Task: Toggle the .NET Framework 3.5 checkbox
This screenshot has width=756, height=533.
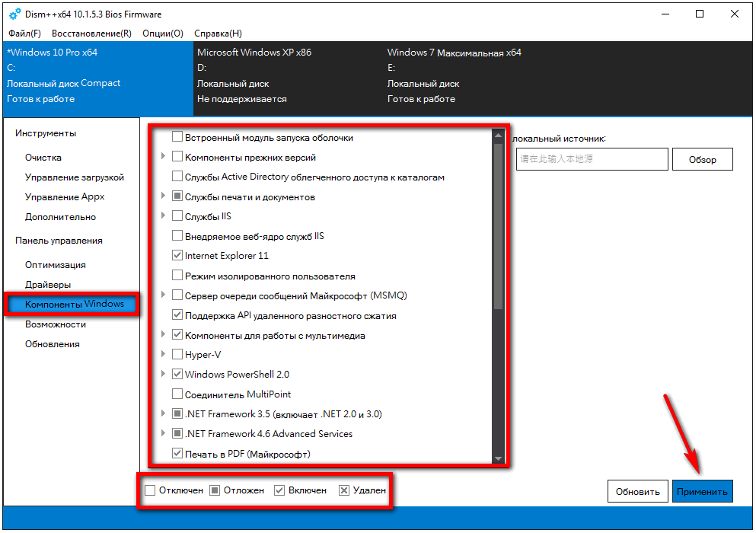Action: (177, 413)
